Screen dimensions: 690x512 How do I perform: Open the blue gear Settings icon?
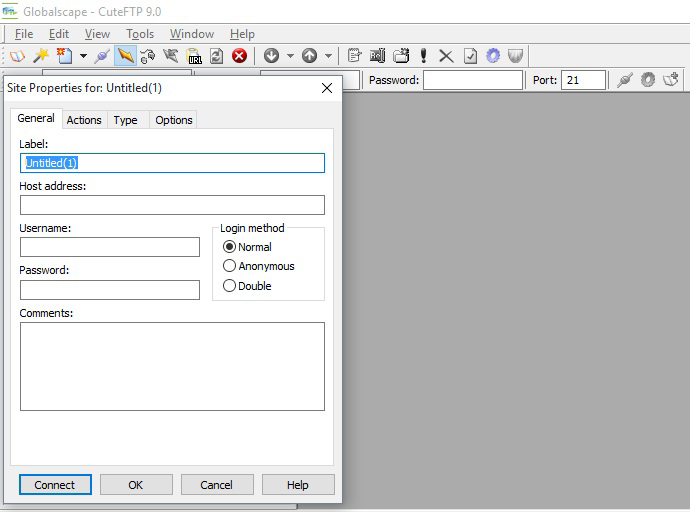tap(493, 56)
